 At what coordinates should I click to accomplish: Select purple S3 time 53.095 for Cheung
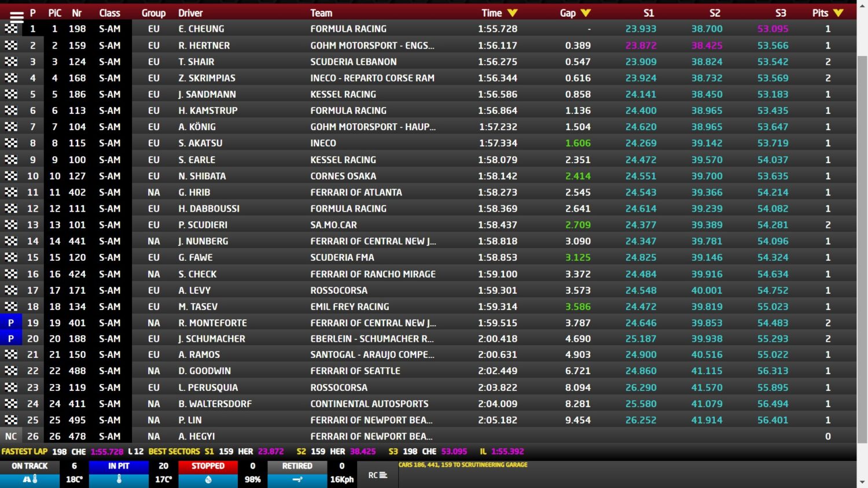coord(773,28)
